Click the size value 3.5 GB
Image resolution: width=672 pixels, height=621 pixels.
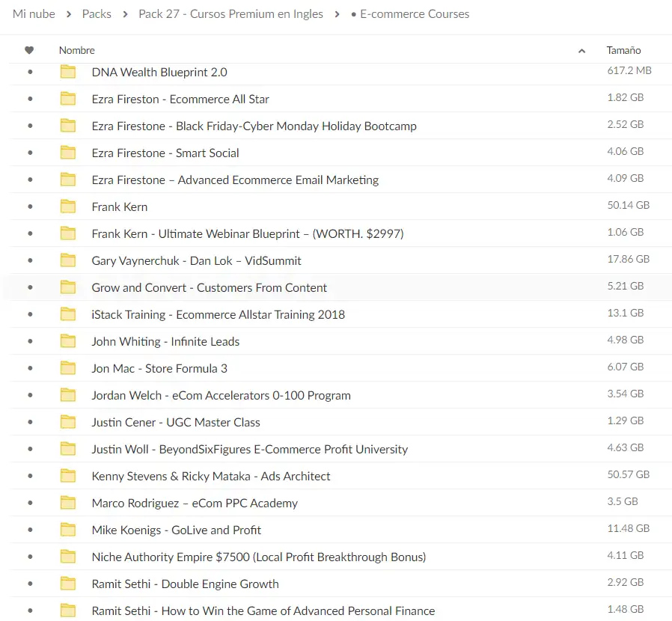[623, 501]
